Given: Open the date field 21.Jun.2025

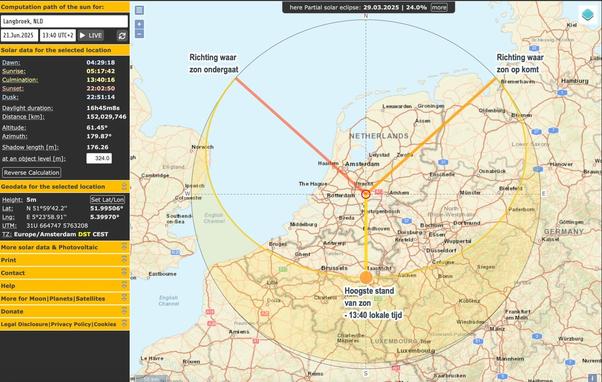Looking at the screenshot, I should (20, 35).
